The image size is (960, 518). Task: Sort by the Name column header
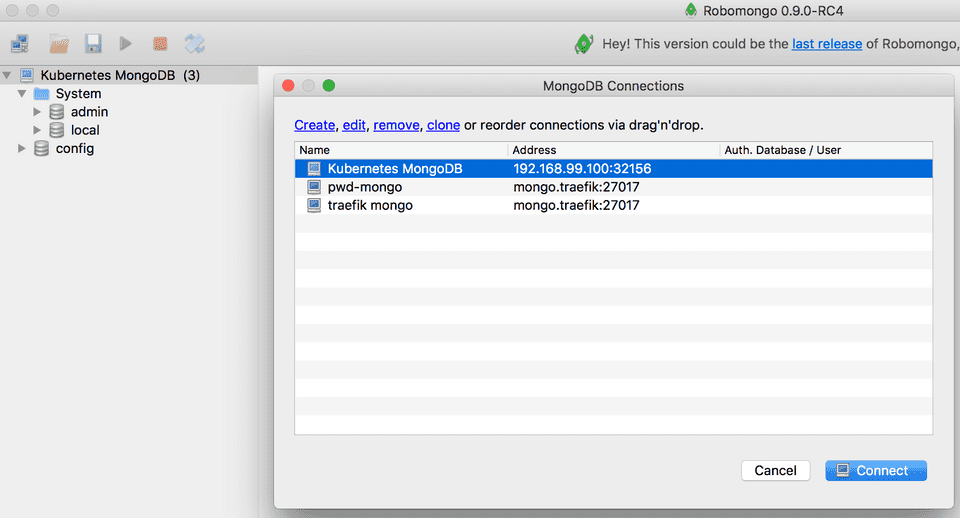(401, 150)
